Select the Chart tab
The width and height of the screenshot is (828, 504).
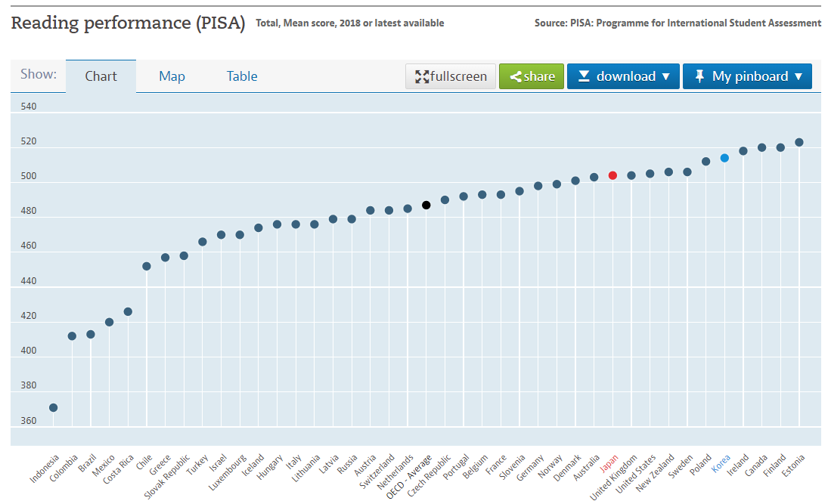point(101,76)
